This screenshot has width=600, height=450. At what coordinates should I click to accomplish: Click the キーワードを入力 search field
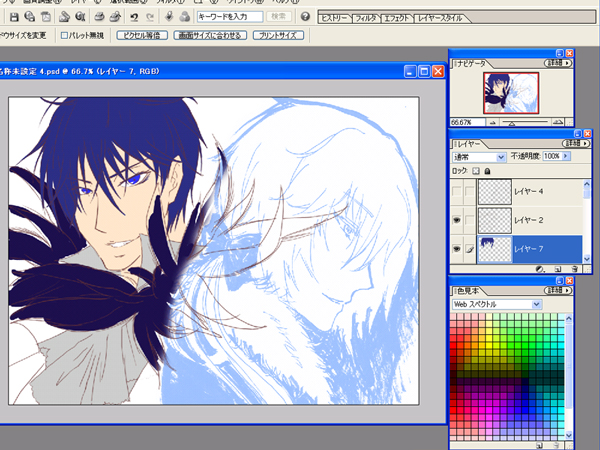pos(230,17)
